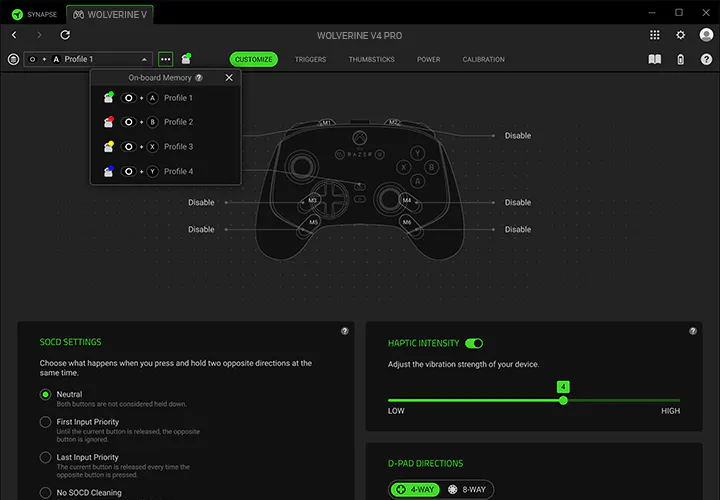720x500 pixels.
Task: Open the apps grid launcher
Action: click(655, 35)
